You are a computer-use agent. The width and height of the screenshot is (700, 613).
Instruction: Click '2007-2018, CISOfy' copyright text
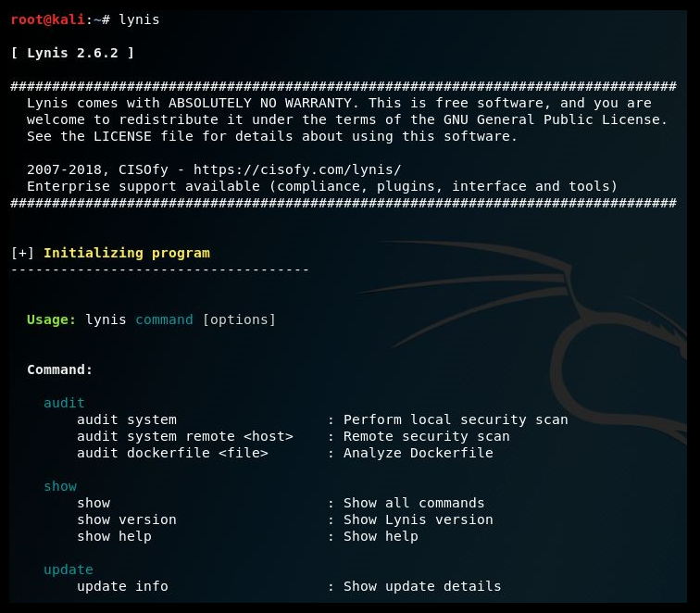(x=97, y=169)
